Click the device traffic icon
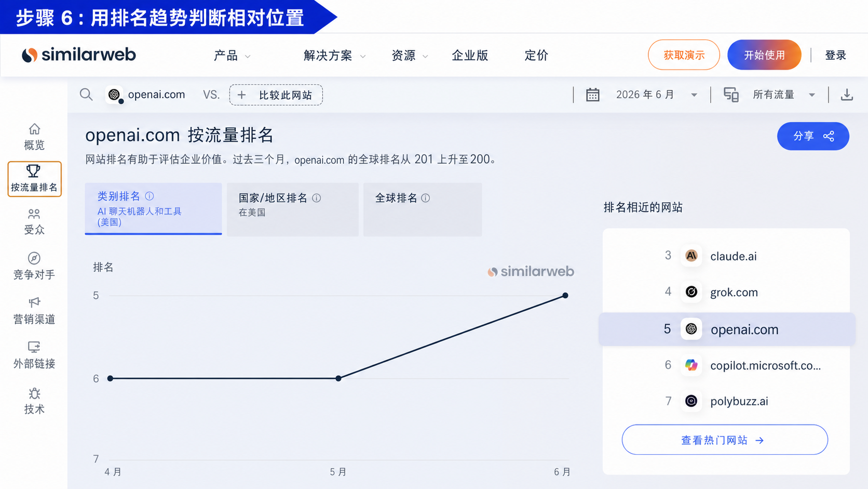 pyautogui.click(x=731, y=95)
